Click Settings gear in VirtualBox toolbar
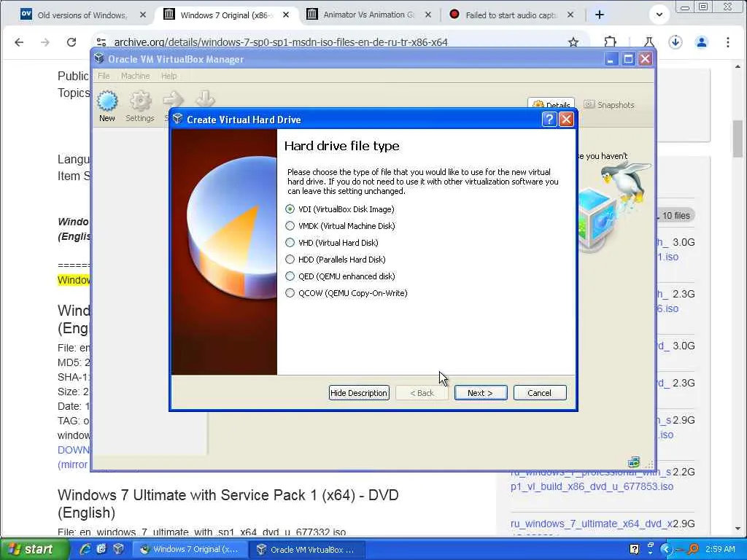The image size is (747, 560). point(140,106)
